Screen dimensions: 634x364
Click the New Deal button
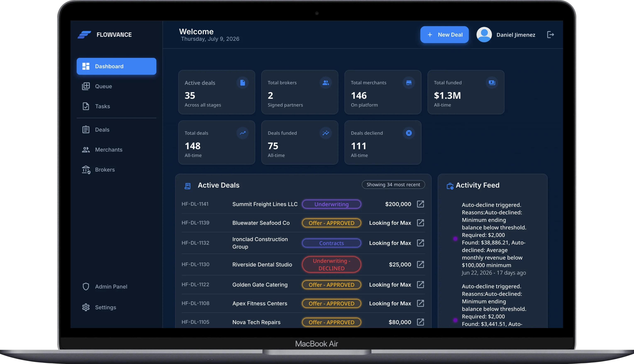pos(444,34)
